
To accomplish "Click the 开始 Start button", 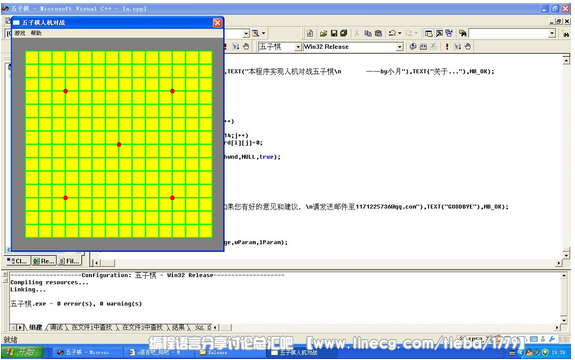I will [22, 352].
